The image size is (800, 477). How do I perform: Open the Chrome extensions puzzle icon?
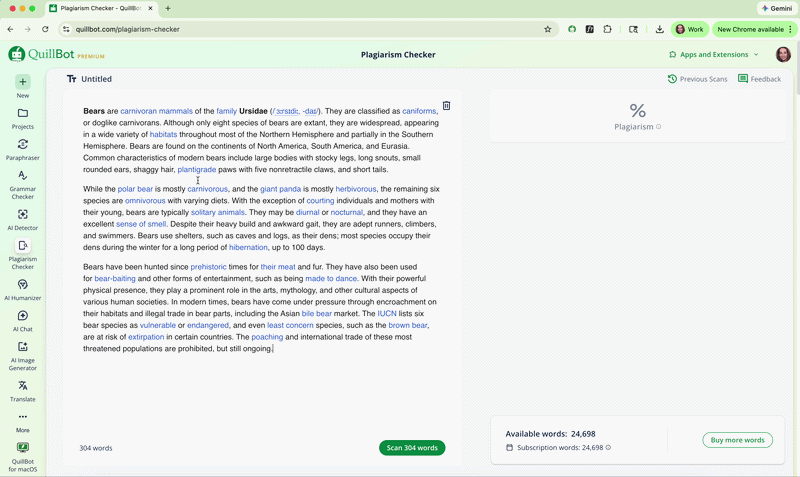(607, 29)
